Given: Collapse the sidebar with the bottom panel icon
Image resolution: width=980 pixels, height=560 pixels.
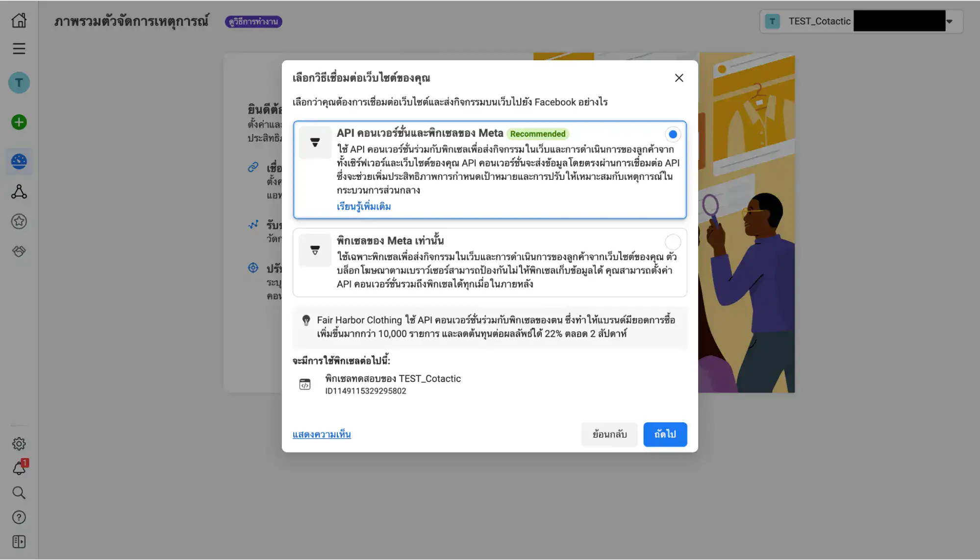Looking at the screenshot, I should 19,542.
